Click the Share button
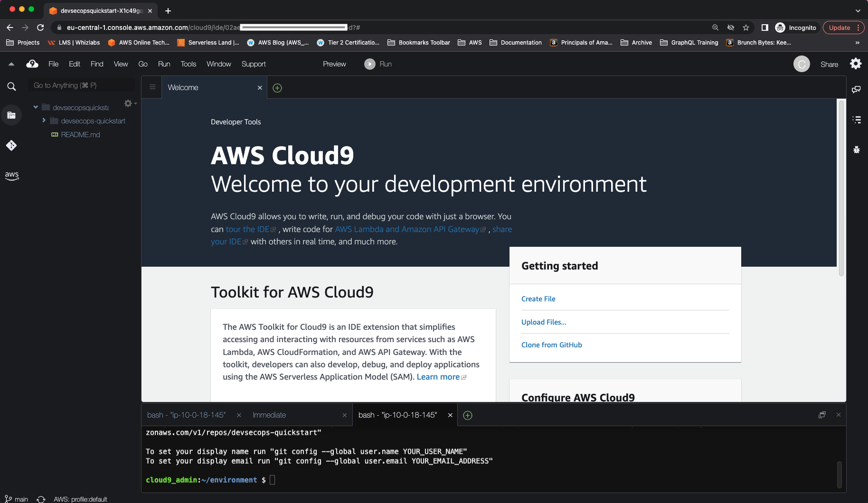This screenshot has height=503, width=868. (x=829, y=65)
